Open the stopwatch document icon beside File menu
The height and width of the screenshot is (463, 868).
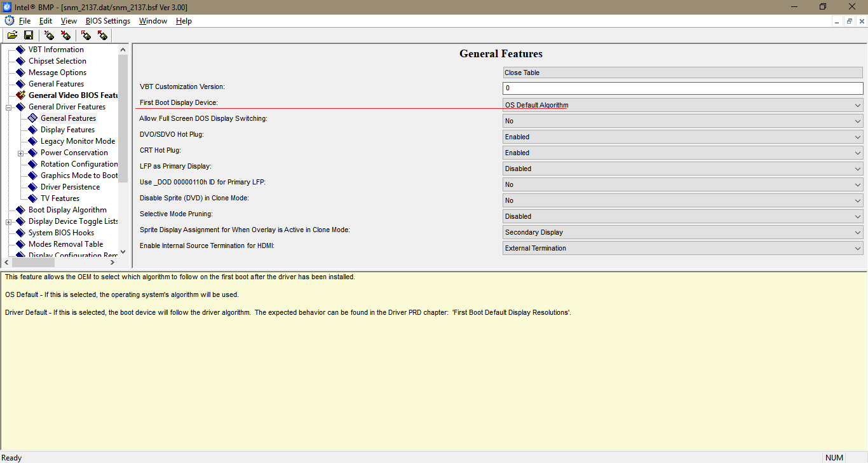[x=9, y=21]
